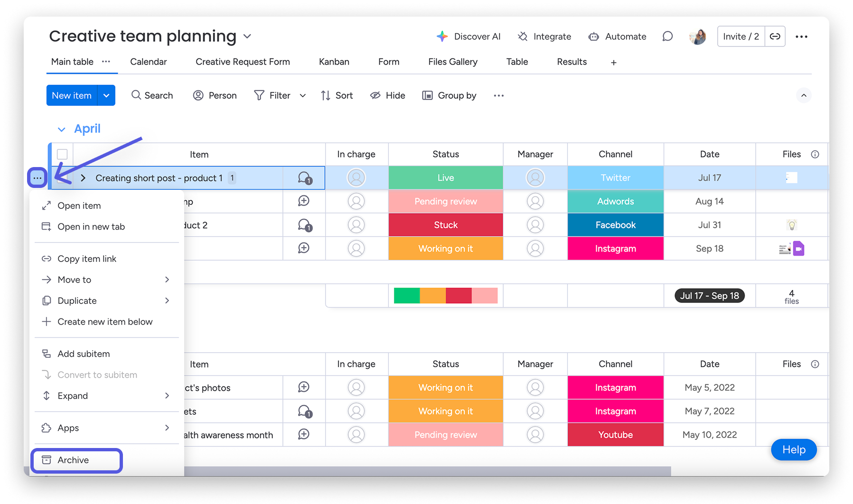Open the board discussion speech bubble
Image resolution: width=853 pixels, height=504 pixels.
point(667,37)
